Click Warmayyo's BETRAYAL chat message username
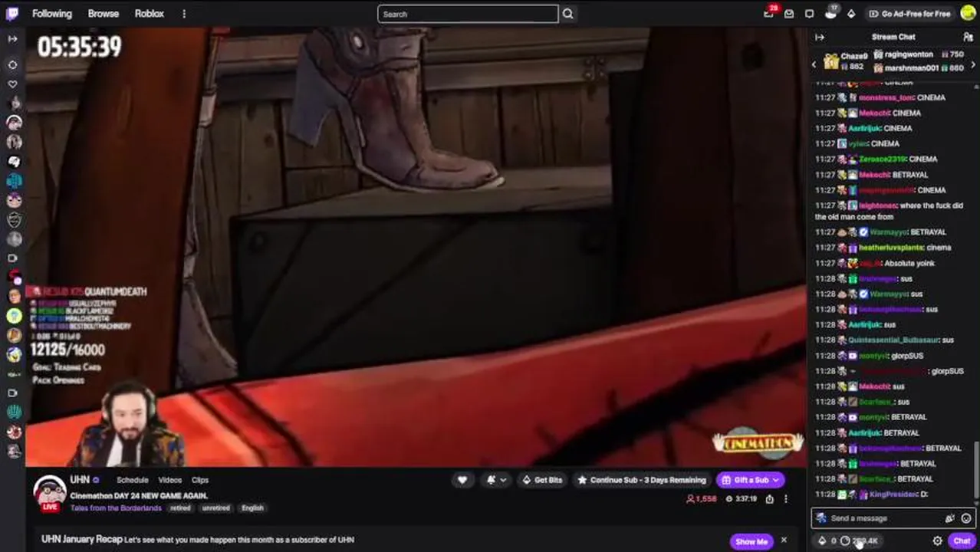980x552 pixels. 889,232
